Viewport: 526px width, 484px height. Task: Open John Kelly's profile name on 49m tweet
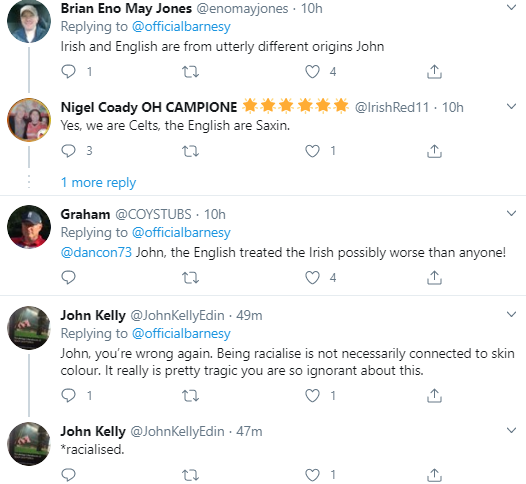(93, 315)
